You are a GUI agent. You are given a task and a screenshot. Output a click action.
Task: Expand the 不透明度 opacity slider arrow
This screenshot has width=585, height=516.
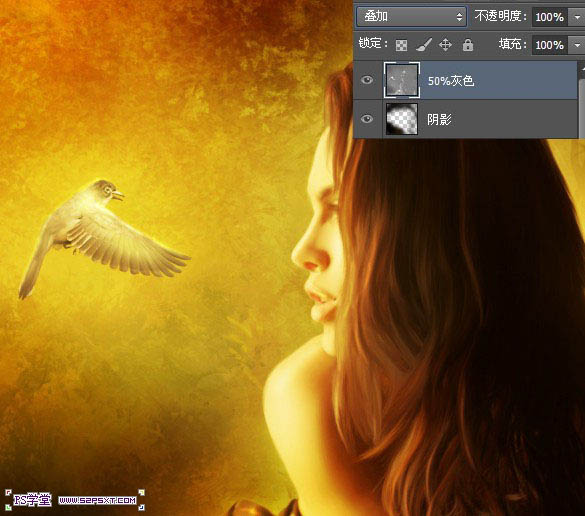pyautogui.click(x=577, y=17)
